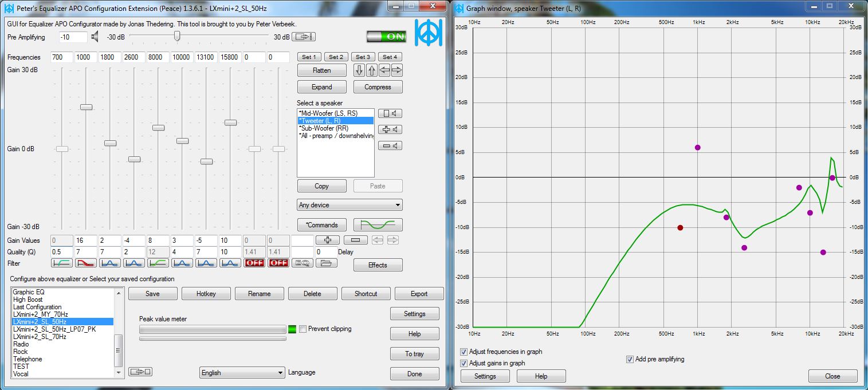Click Close in the Graph window
Viewport: 868px width, 390px height.
click(x=832, y=376)
